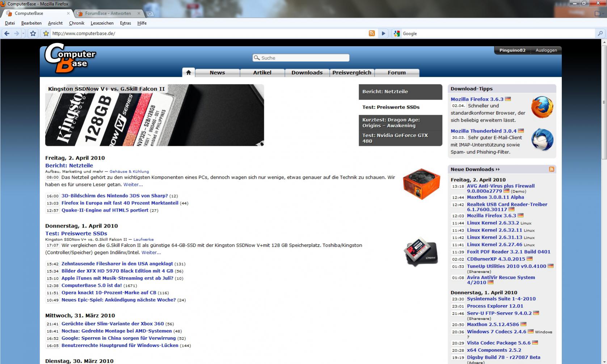Image resolution: width=607 pixels, height=364 pixels.
Task: Click the ComputerBase logo
Action: [x=70, y=58]
